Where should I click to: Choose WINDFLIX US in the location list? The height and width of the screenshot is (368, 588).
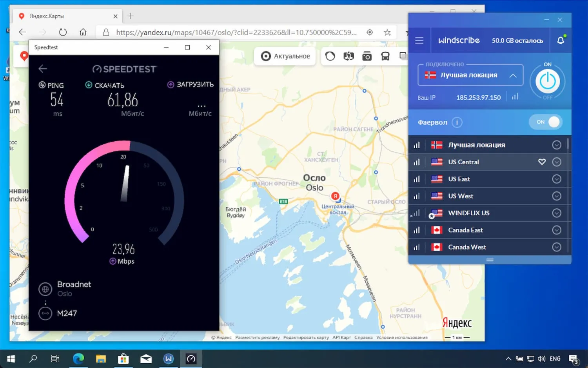click(x=488, y=213)
